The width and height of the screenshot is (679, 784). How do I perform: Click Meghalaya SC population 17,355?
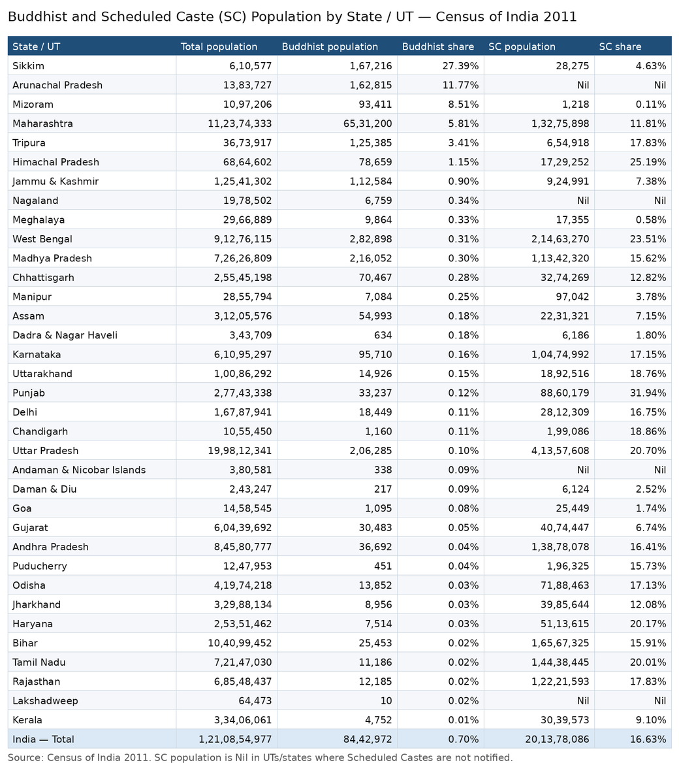(539, 220)
